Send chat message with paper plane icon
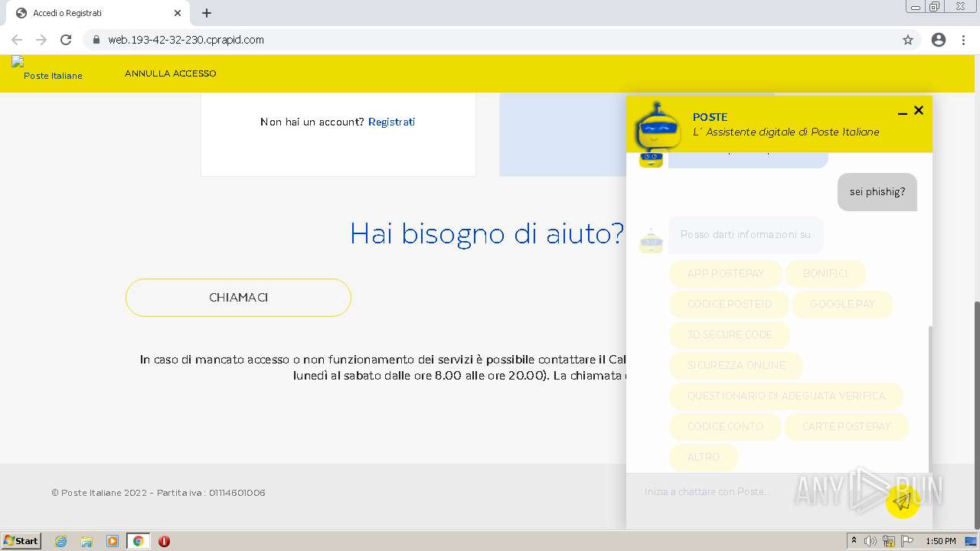This screenshot has height=551, width=980. click(903, 501)
